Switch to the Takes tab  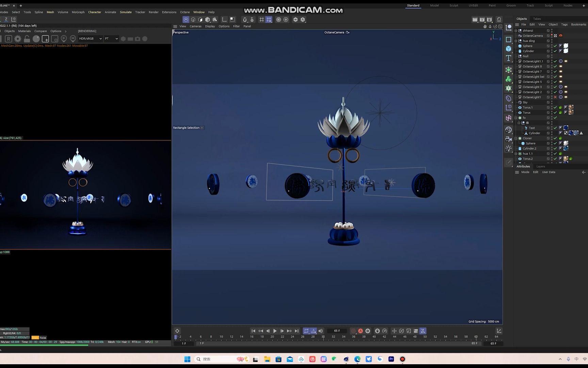click(x=537, y=19)
